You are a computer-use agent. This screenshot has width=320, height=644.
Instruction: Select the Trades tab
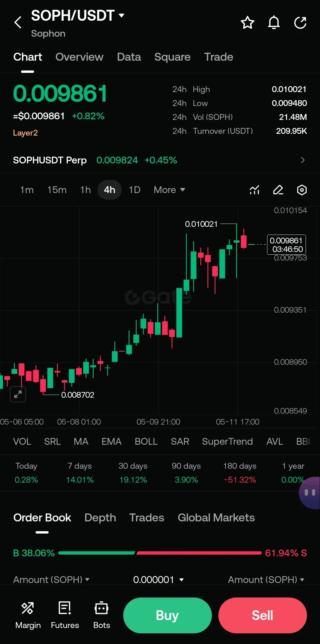tap(147, 518)
